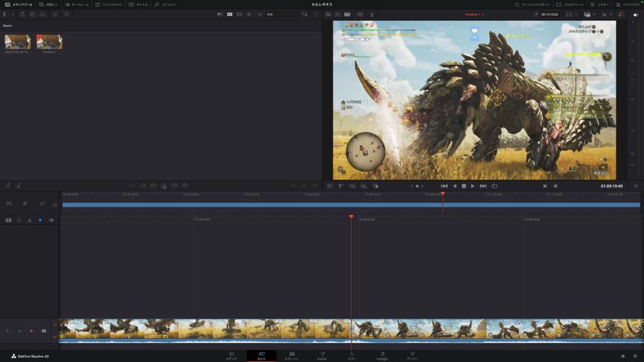Click the upper timeline playhead marker

[443, 194]
